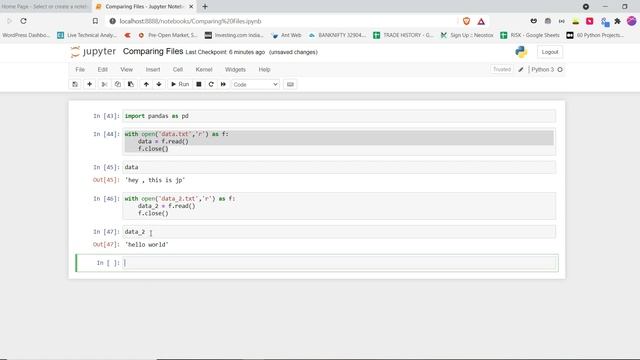This screenshot has height=360, width=640.
Task: Move selected cell up with the up arrow
Action: pyautogui.click(x=146, y=84)
